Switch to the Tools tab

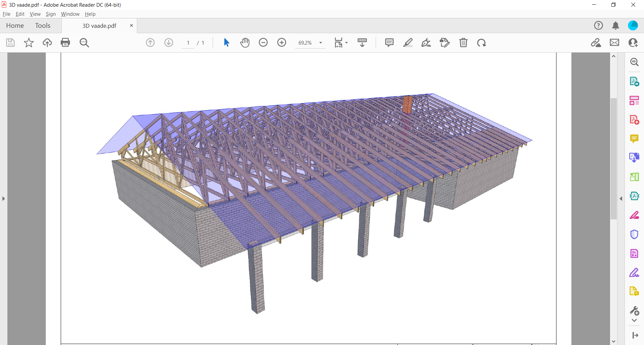point(43,26)
